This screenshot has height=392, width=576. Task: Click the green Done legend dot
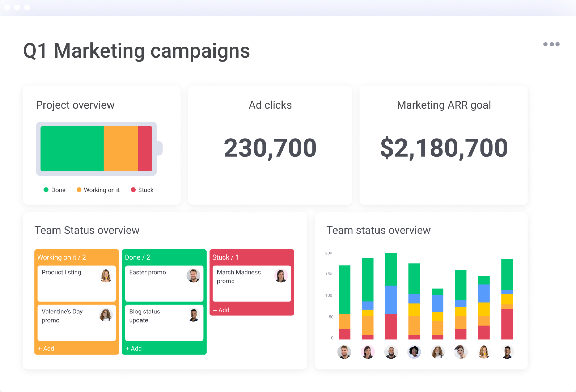point(46,190)
